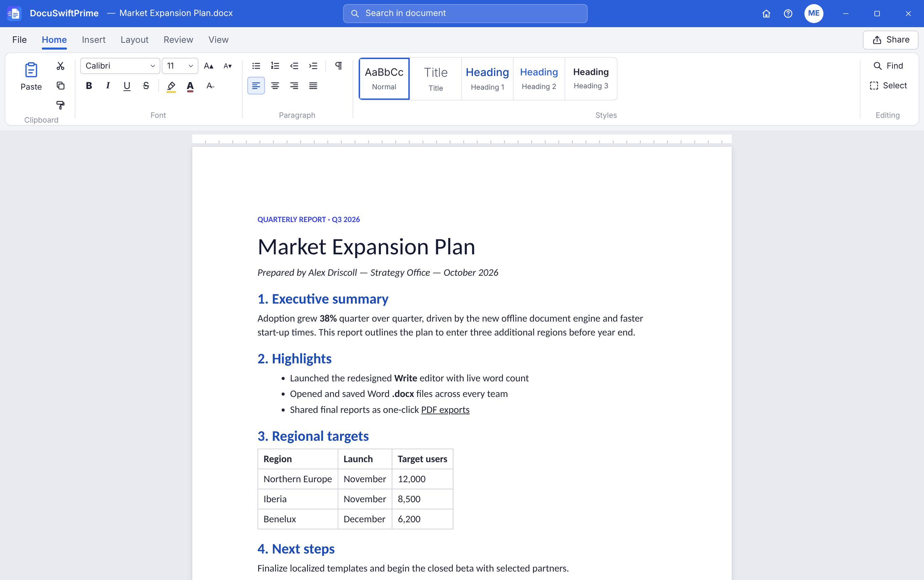Increase paragraph indent

click(x=313, y=66)
